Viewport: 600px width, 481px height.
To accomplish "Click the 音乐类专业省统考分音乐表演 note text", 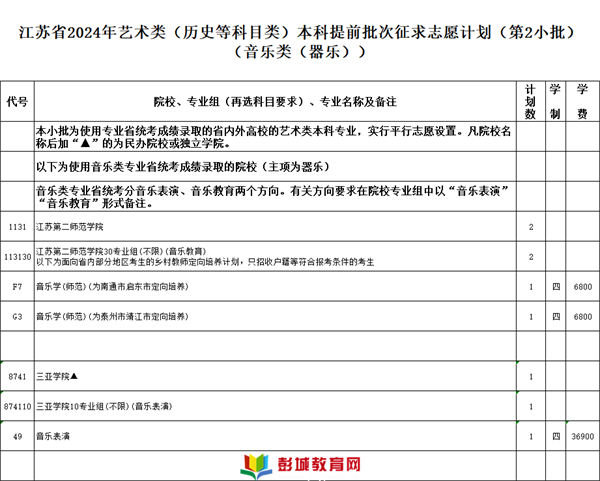I will [274, 197].
